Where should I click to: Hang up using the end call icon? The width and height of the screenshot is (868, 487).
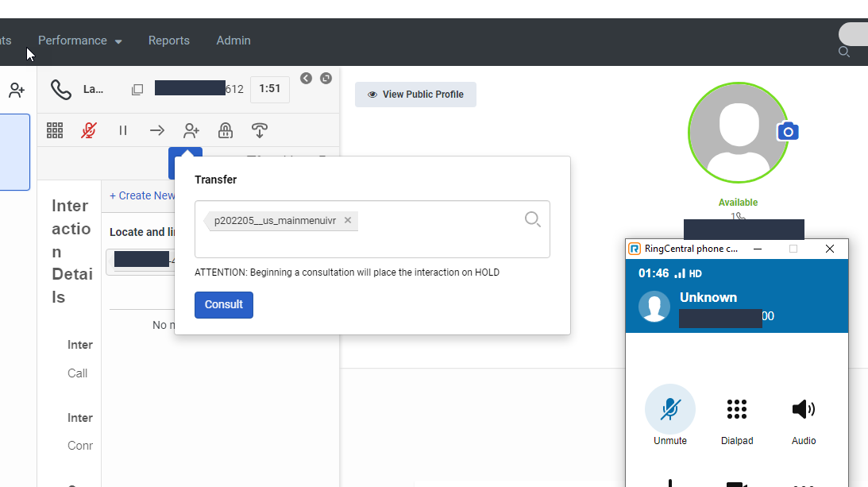[260, 129]
